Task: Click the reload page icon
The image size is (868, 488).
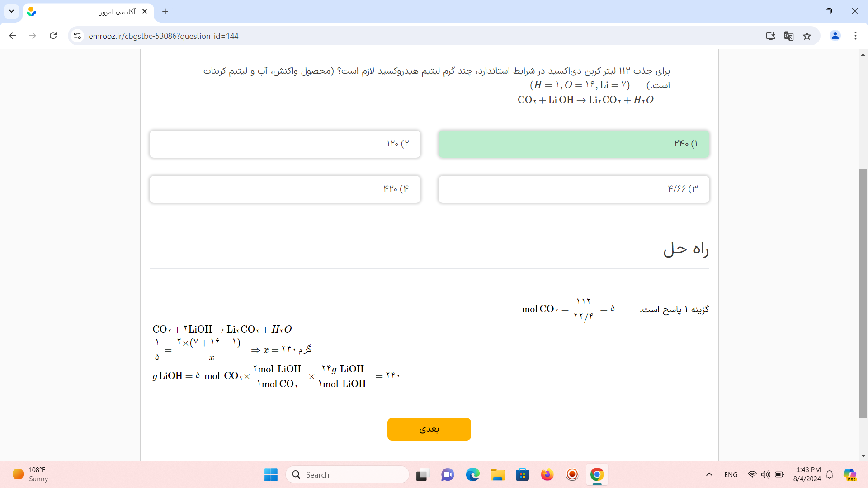Action: coord(53,36)
